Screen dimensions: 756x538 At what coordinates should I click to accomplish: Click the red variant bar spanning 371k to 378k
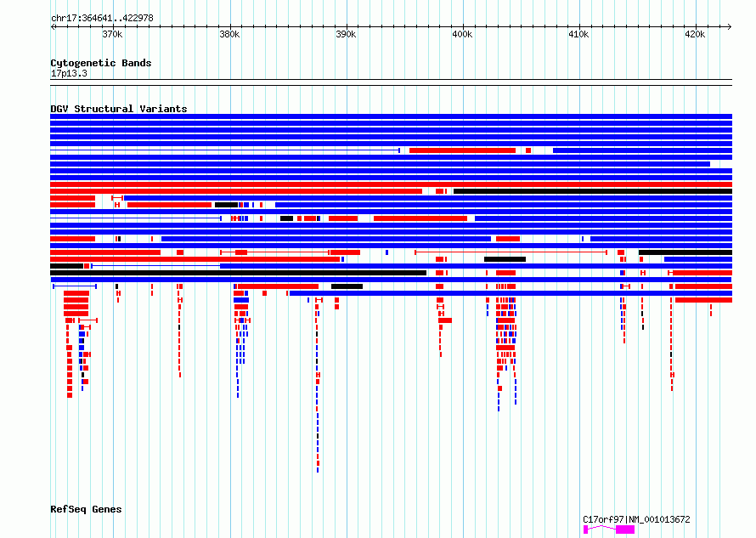point(169,205)
